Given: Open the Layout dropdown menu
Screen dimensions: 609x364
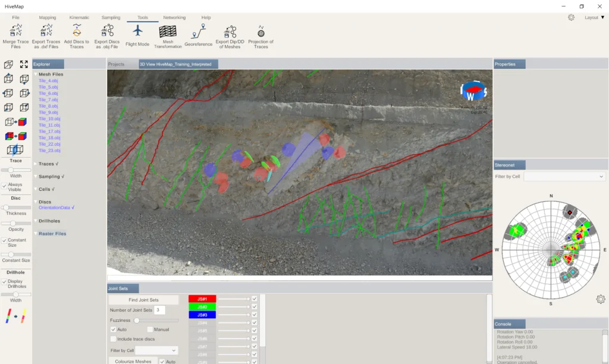Looking at the screenshot, I should (x=594, y=17).
